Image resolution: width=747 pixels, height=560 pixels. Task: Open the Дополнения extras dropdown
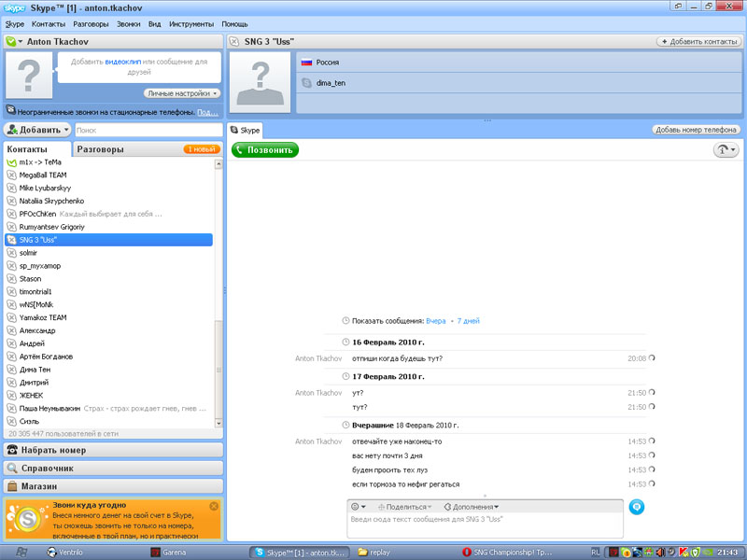[x=472, y=507]
